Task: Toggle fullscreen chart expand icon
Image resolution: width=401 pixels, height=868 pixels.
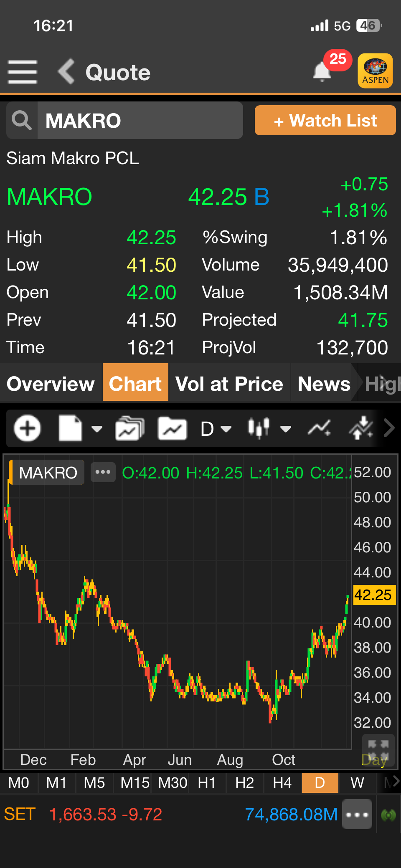Action: click(378, 749)
